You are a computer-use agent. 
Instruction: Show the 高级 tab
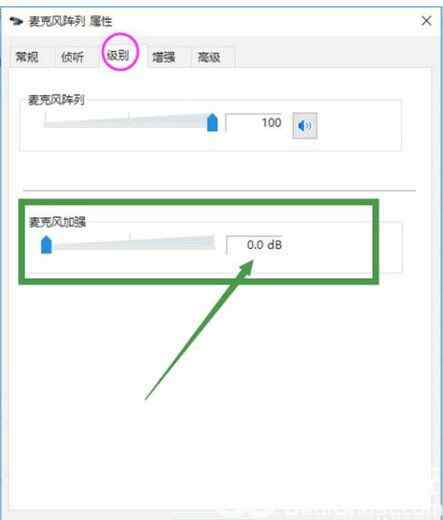(x=209, y=57)
